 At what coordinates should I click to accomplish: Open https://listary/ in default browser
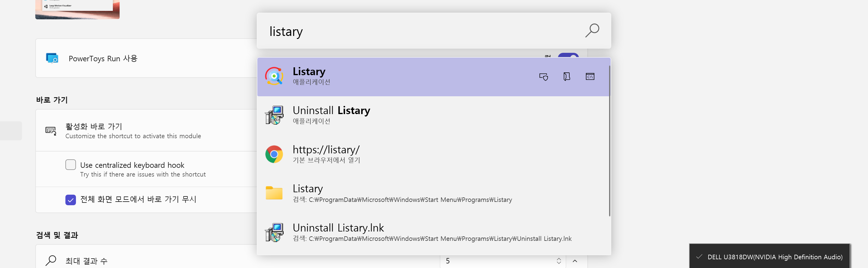coord(433,154)
